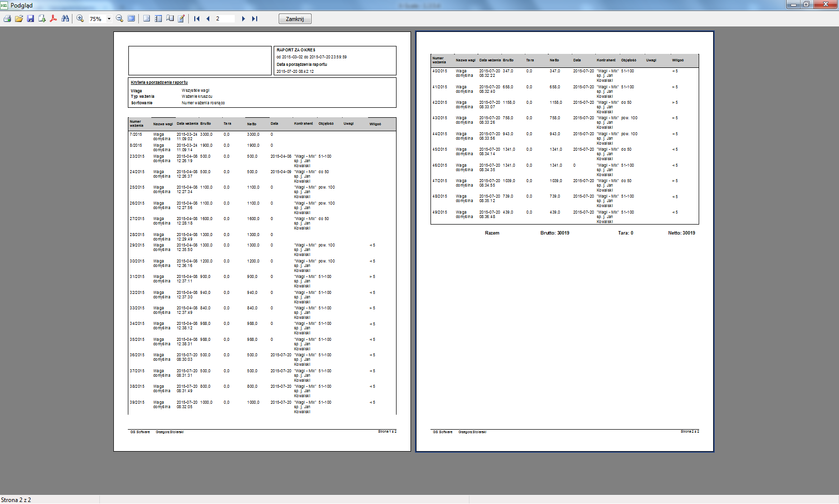Restore down the Podgląd window
Screen dimensions: 839x504
coord(806,4)
